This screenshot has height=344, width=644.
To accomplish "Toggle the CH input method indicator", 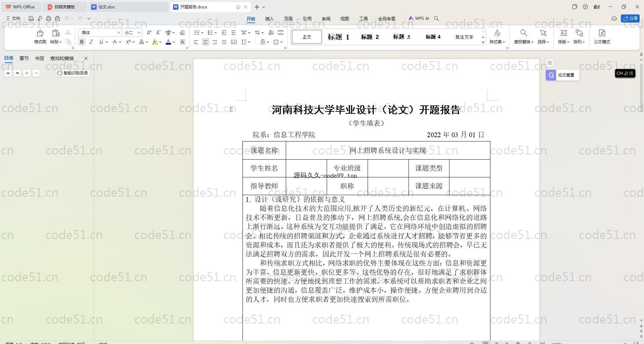I will pos(625,73).
